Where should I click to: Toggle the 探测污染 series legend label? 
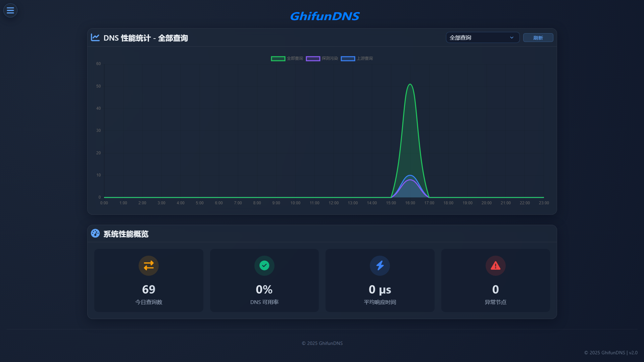coord(330,58)
